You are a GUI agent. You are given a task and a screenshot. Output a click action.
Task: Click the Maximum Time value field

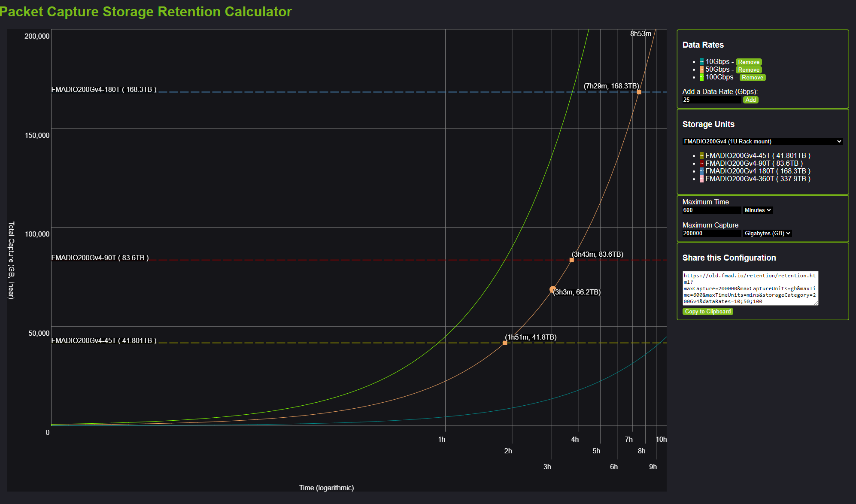coord(711,210)
